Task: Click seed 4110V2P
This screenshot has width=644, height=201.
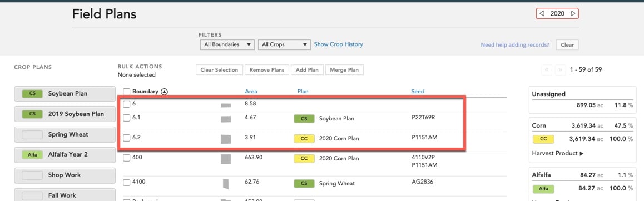Action: pos(423,158)
